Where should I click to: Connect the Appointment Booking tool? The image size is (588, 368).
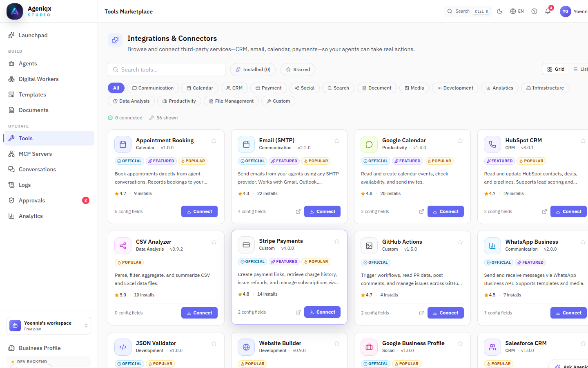pyautogui.click(x=199, y=211)
